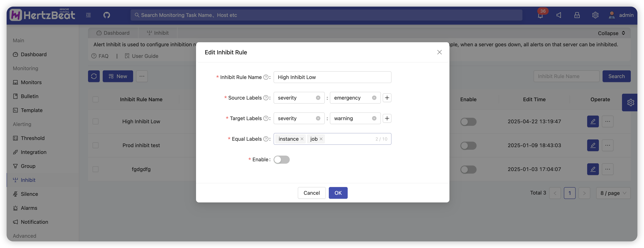Switch to the Dashboard tab
The width and height of the screenshot is (644, 248).
coord(113,33)
